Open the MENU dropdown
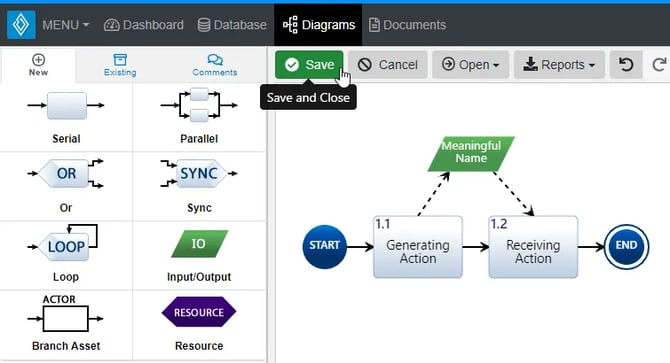This screenshot has height=363, width=670. coord(65,25)
